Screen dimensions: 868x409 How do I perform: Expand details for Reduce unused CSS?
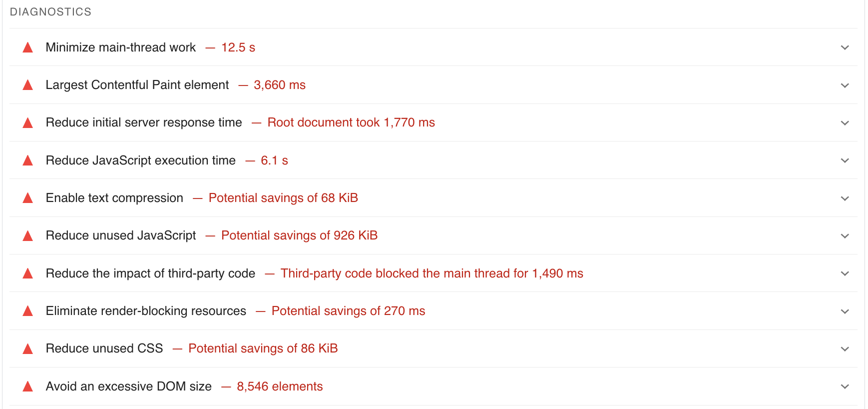tap(845, 348)
